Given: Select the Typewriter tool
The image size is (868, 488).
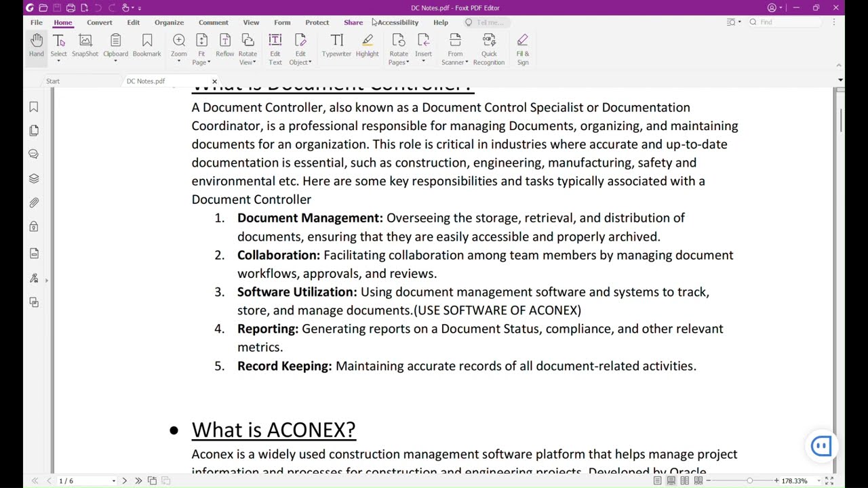Looking at the screenshot, I should click(336, 45).
